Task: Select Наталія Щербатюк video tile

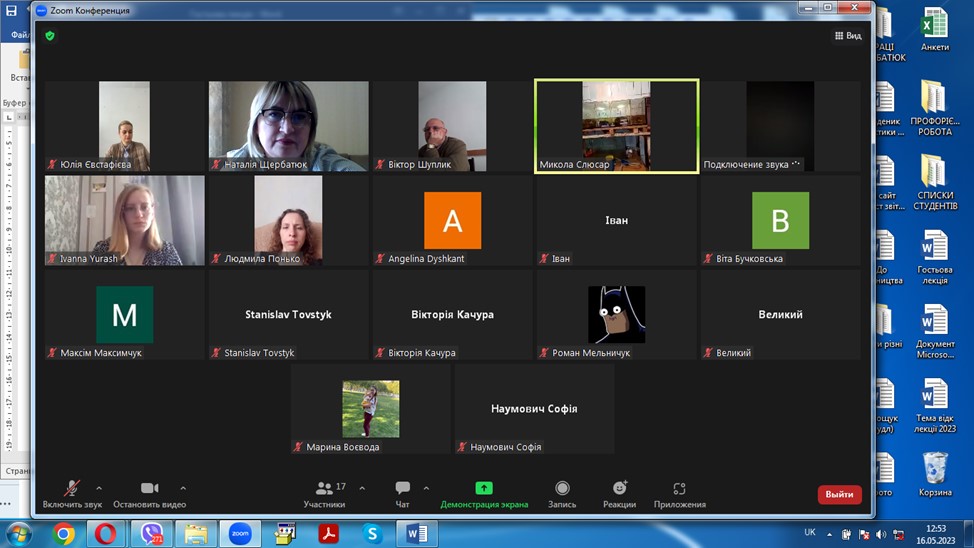Action: (288, 126)
